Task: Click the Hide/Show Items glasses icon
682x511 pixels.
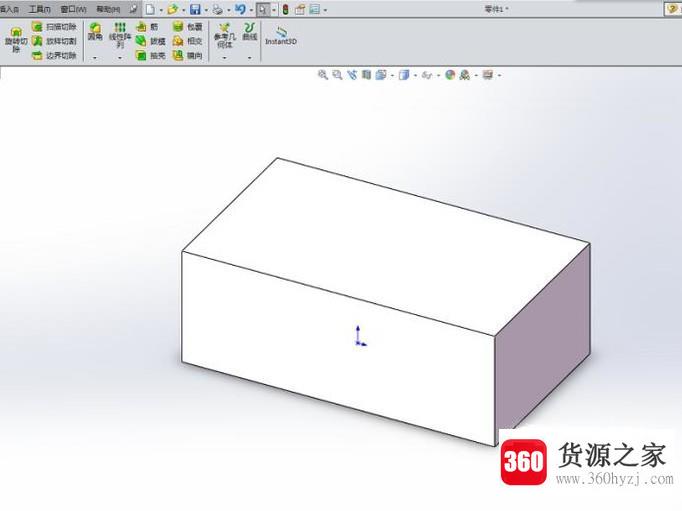Action: tap(427, 75)
